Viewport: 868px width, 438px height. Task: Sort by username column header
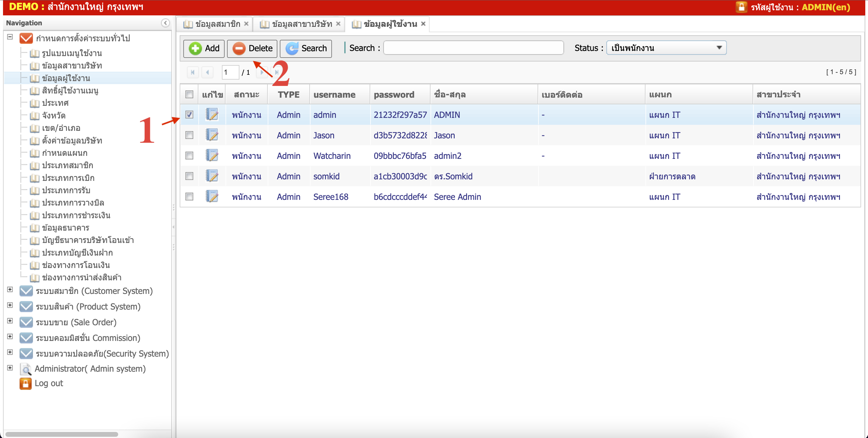tap(334, 95)
